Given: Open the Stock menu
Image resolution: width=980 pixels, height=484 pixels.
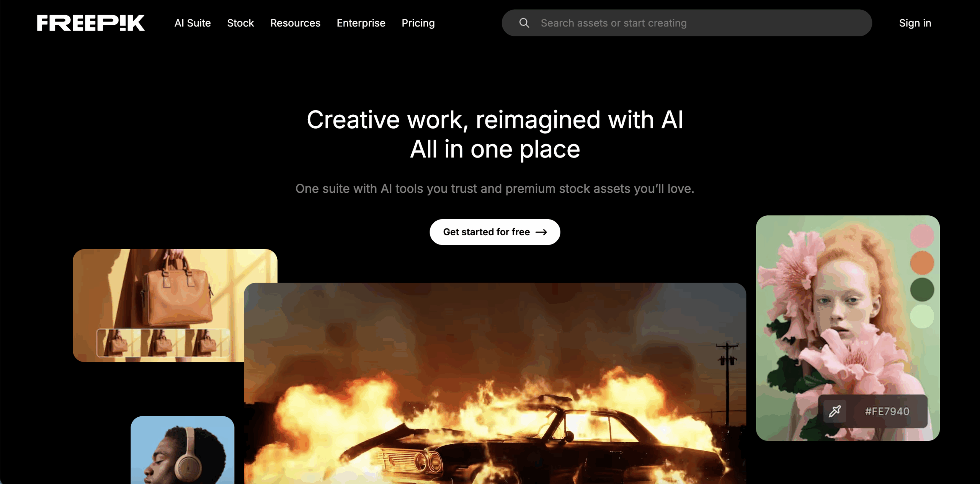Looking at the screenshot, I should tap(240, 23).
